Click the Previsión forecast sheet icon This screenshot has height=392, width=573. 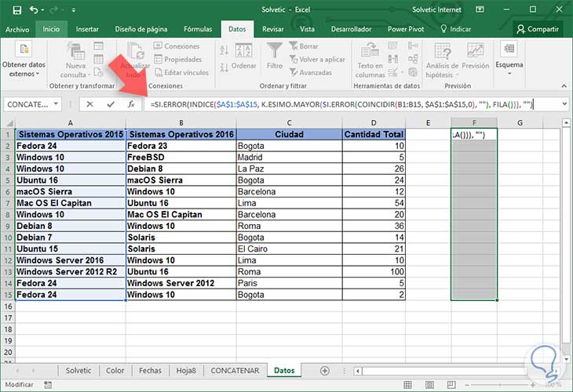476,56
